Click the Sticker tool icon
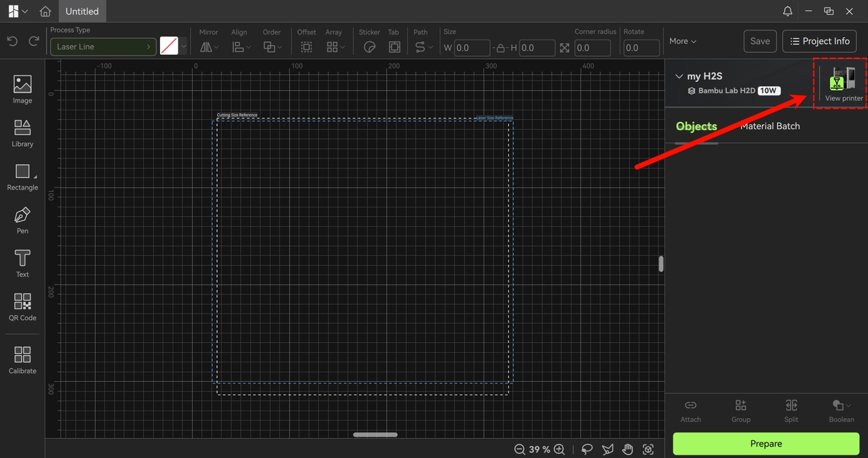Viewport: 868px width, 458px height. point(370,47)
